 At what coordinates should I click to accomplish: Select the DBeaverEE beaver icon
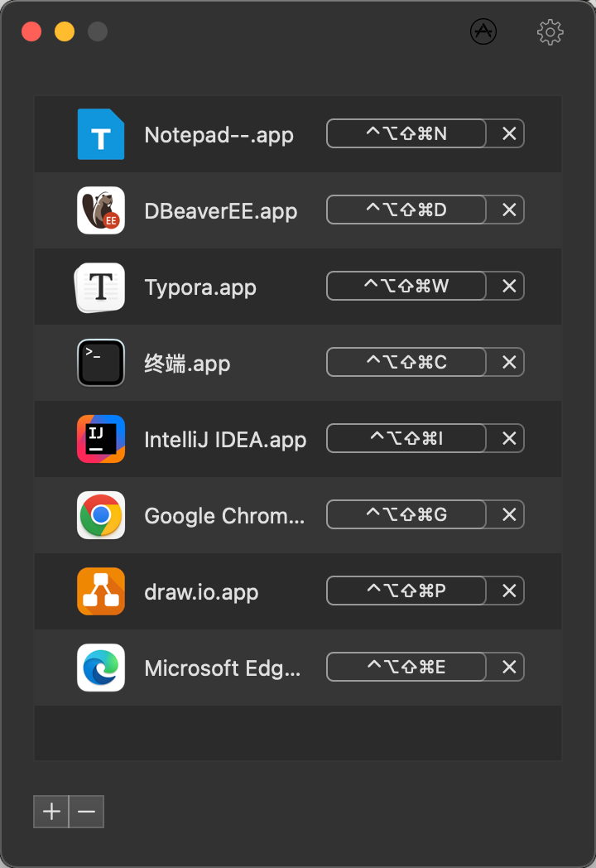pos(101,210)
